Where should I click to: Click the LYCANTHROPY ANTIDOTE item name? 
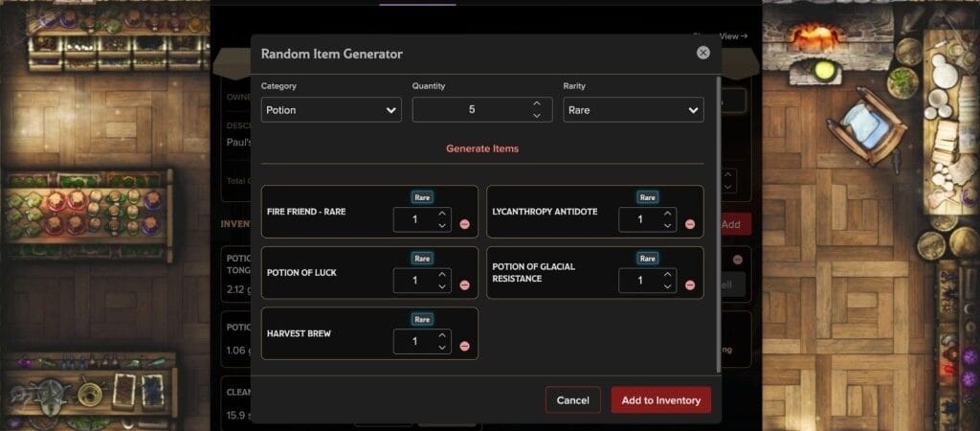click(545, 212)
